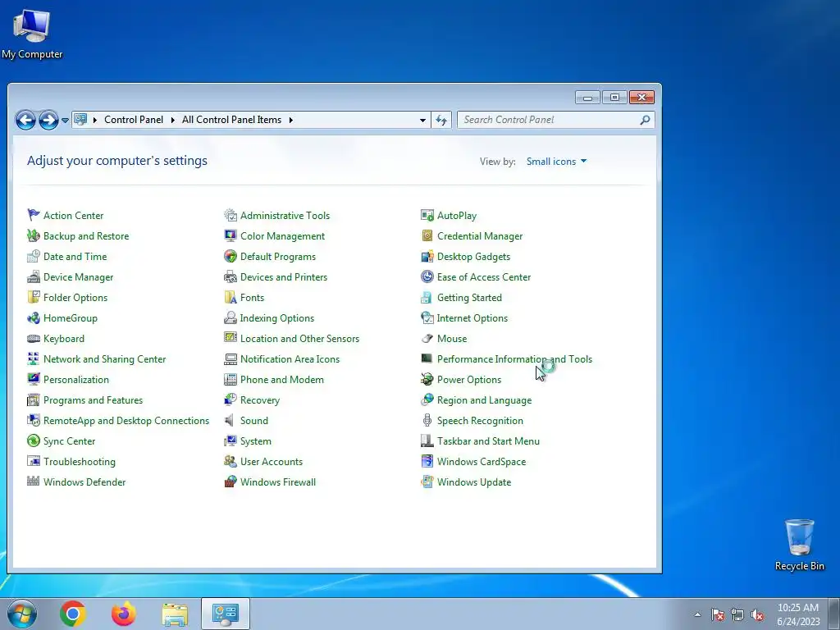Open Windows Explorer from the taskbar
Screen dimensions: 840x630
175,615
